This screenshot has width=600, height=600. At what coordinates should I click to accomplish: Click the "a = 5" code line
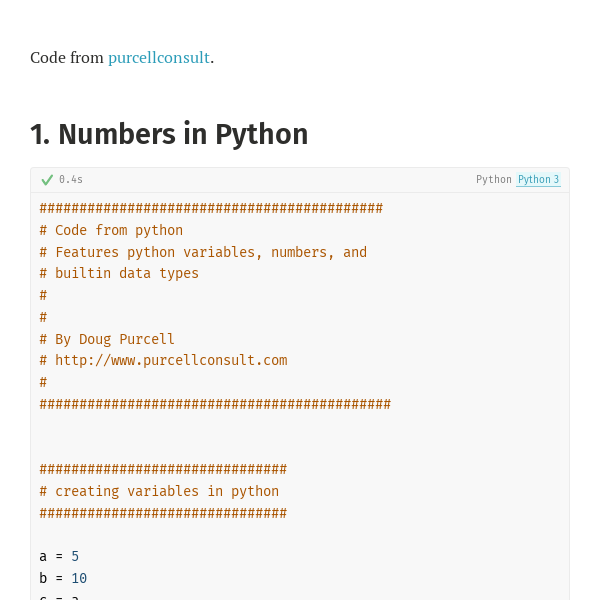pos(59,556)
